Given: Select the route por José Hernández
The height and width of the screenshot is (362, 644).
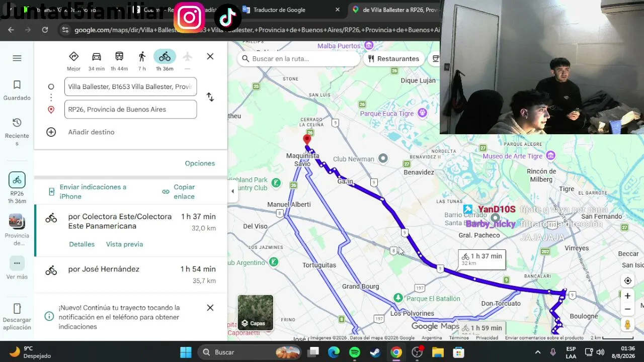Looking at the screenshot, I should click(131, 275).
